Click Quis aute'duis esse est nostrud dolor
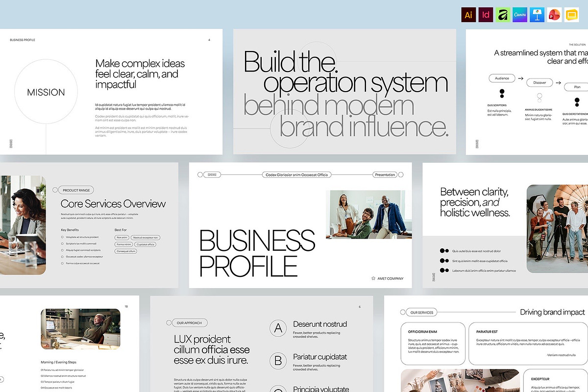 click(x=476, y=251)
